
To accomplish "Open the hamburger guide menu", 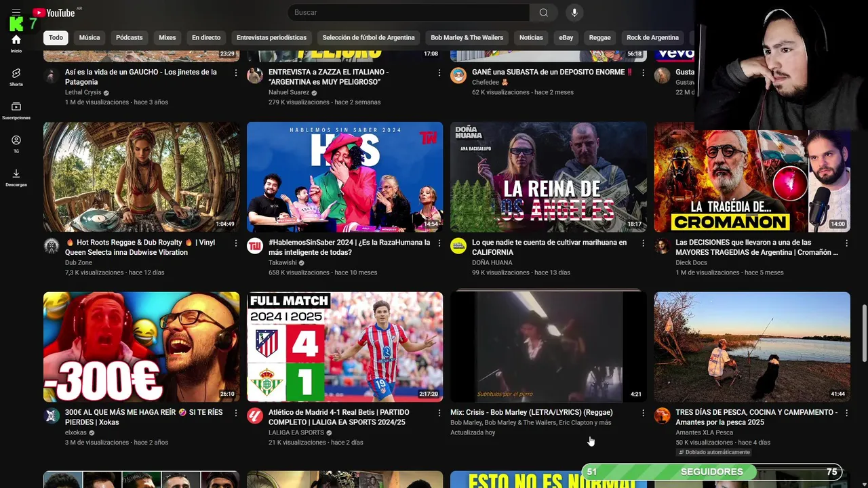I will point(16,12).
